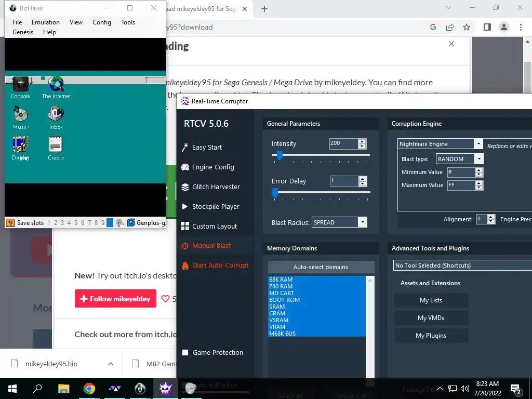Open the BizHawk Config menu
Viewport: 532px width, 399px height.
tap(102, 22)
